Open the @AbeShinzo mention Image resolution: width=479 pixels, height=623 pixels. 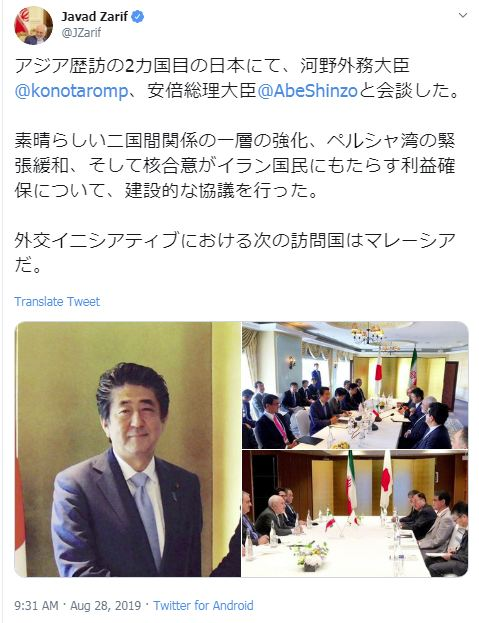tap(308, 91)
